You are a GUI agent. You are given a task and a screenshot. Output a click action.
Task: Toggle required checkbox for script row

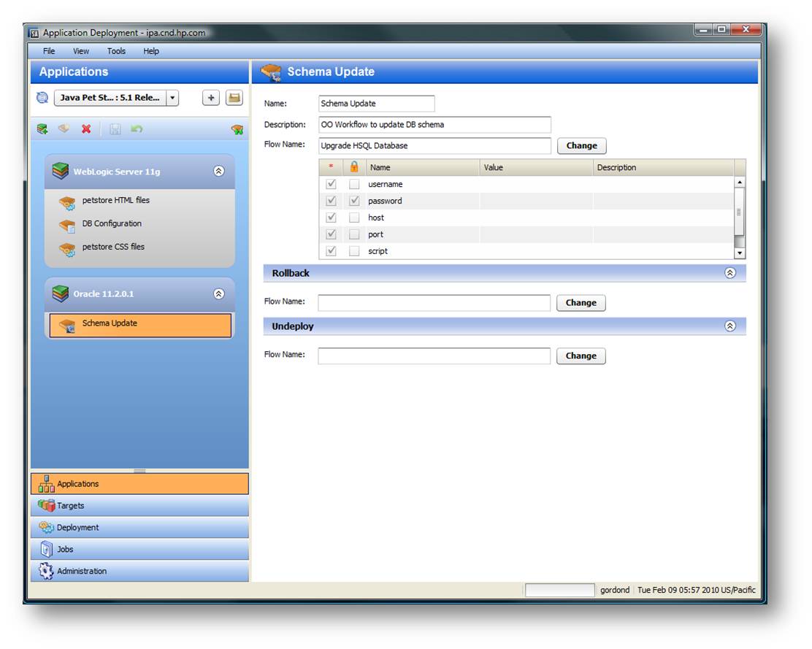coord(332,251)
